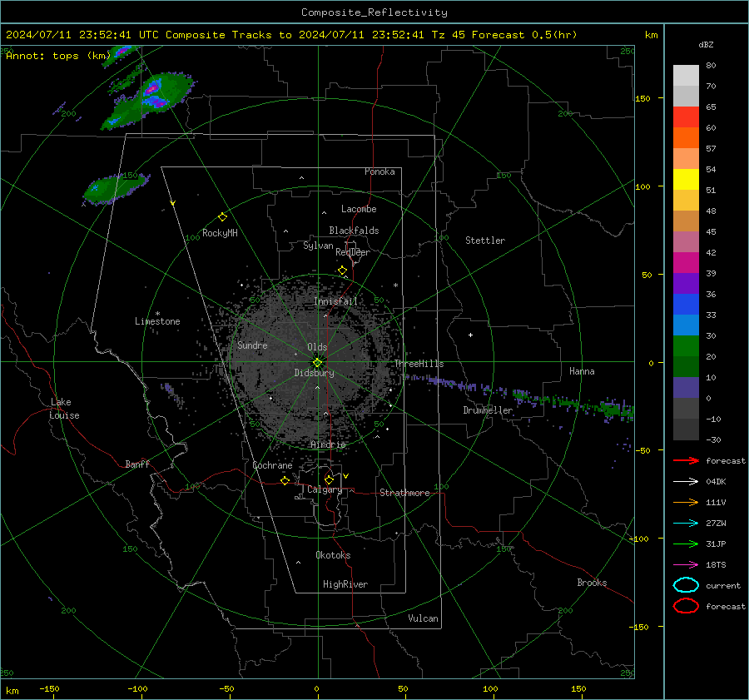Click the magenta 18TS arrow in legend
749x700 pixels.
(686, 565)
